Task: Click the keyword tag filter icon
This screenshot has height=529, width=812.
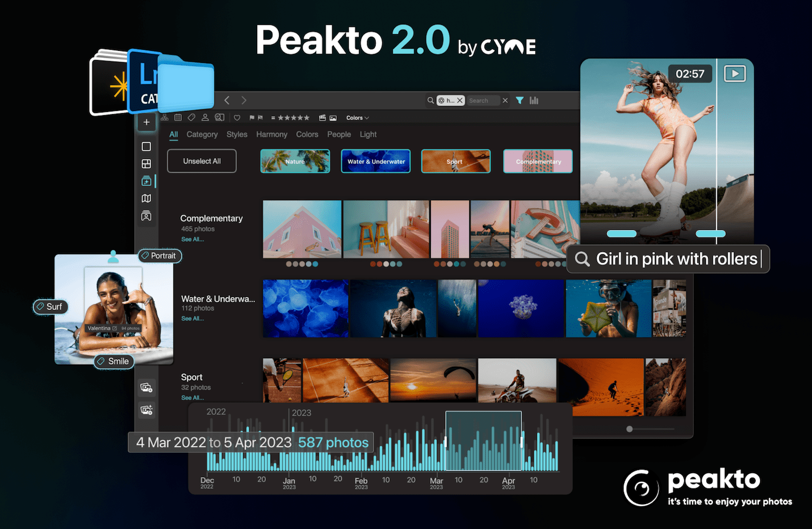Action: click(191, 117)
